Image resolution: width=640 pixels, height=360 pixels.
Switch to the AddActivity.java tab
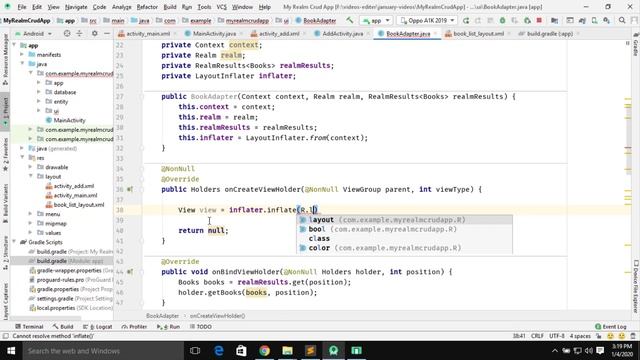click(x=342, y=33)
